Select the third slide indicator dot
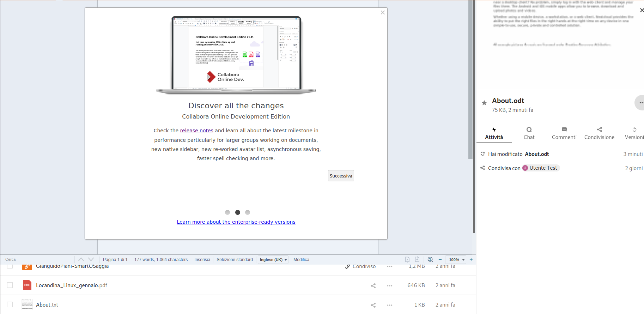This screenshot has width=644, height=314. click(248, 212)
